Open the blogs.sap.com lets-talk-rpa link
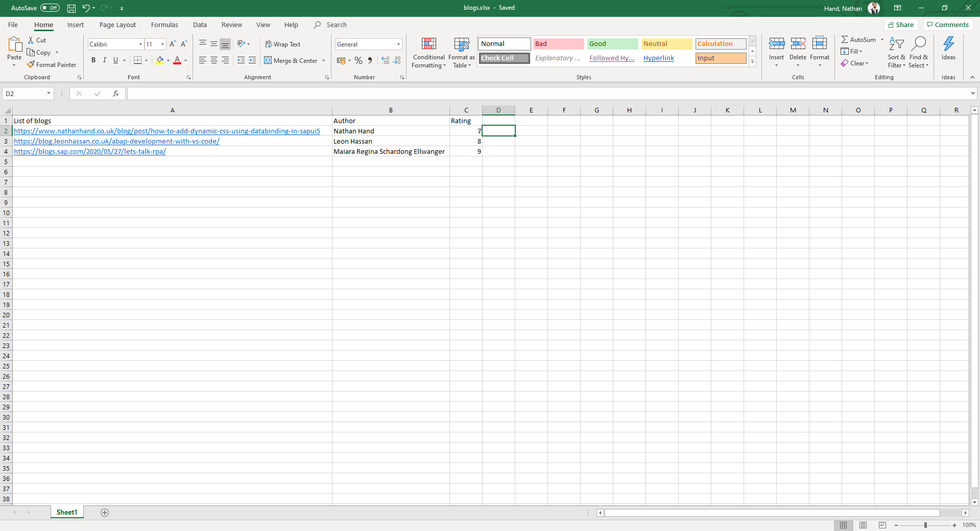 coord(90,151)
